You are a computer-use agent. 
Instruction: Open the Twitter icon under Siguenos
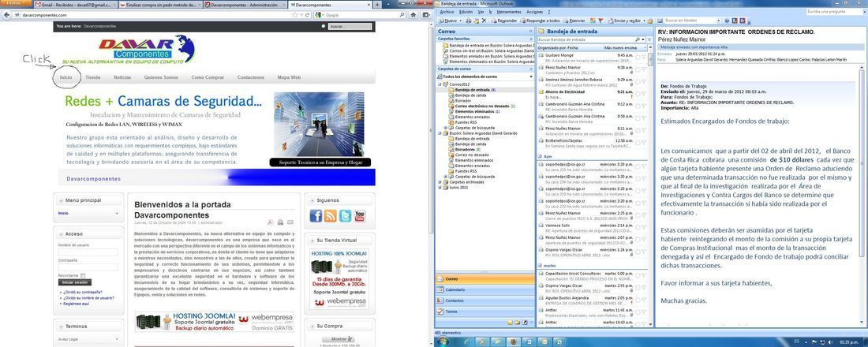tap(346, 216)
